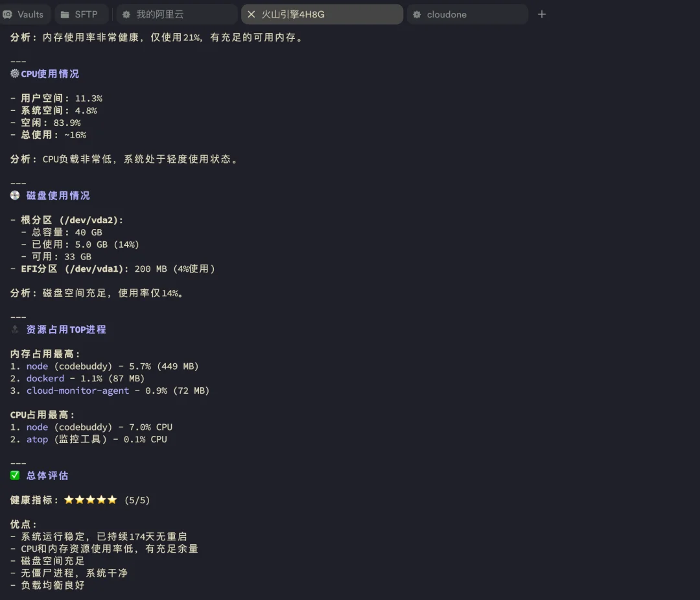700x600 pixels.
Task: Click dockerd in the memory top list
Action: tap(45, 378)
